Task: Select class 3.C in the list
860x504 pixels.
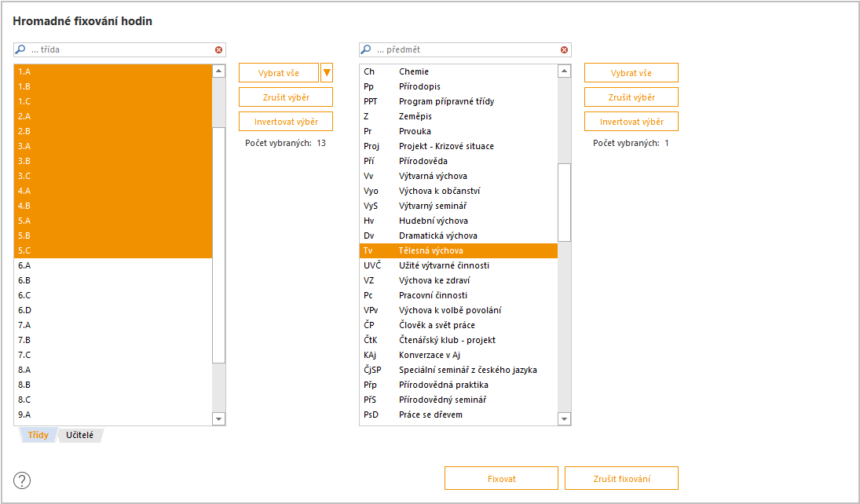Action: tap(113, 176)
